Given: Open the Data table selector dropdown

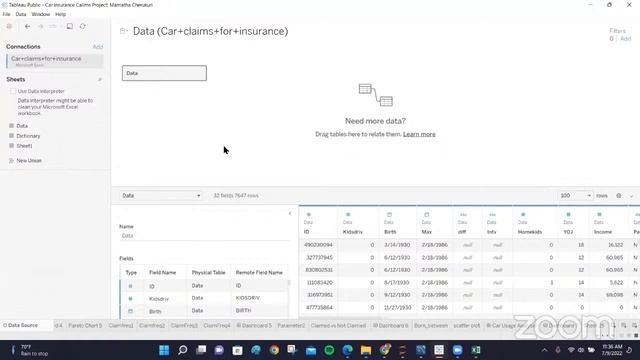Looking at the screenshot, I should (x=161, y=196).
